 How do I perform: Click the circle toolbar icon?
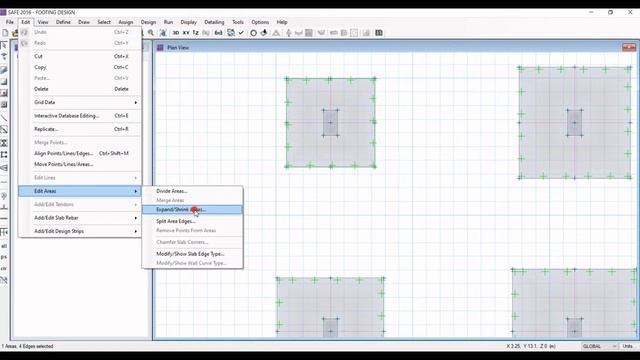[x=253, y=33]
